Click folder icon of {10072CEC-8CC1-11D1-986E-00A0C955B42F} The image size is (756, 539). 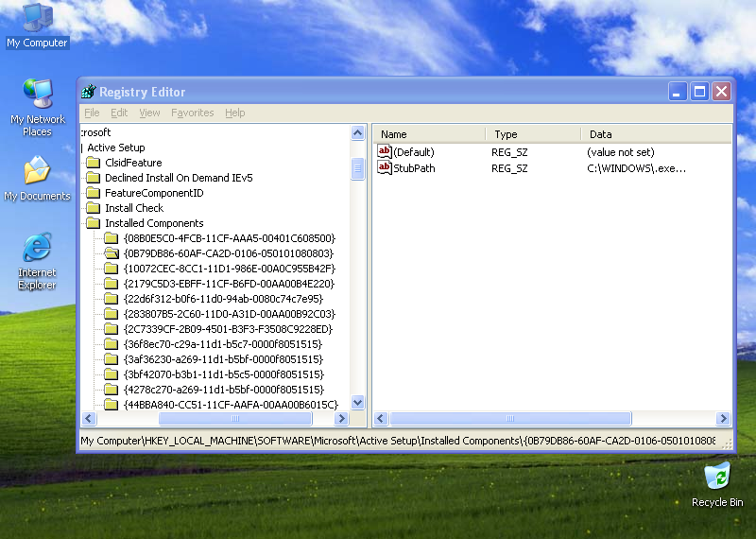[112, 269]
